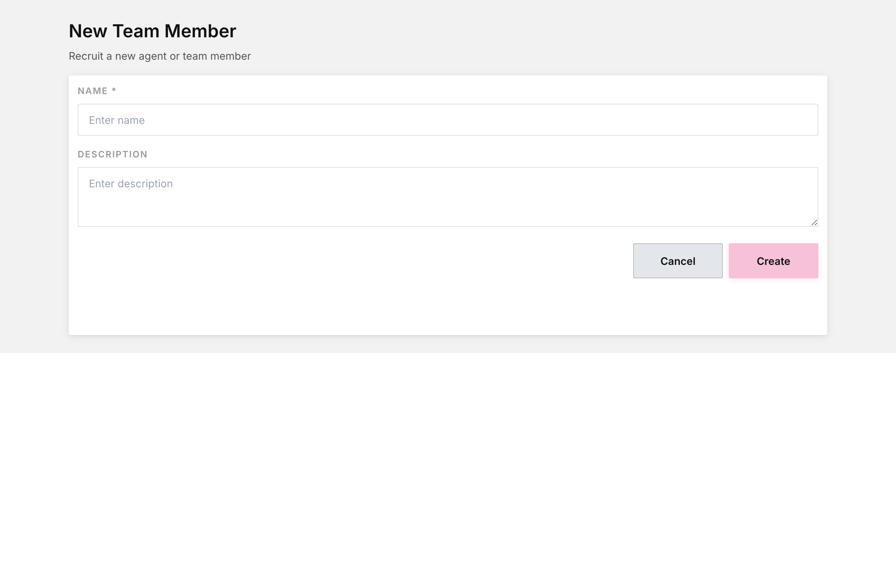Click the NAME field label
896x588 pixels.
pos(93,91)
